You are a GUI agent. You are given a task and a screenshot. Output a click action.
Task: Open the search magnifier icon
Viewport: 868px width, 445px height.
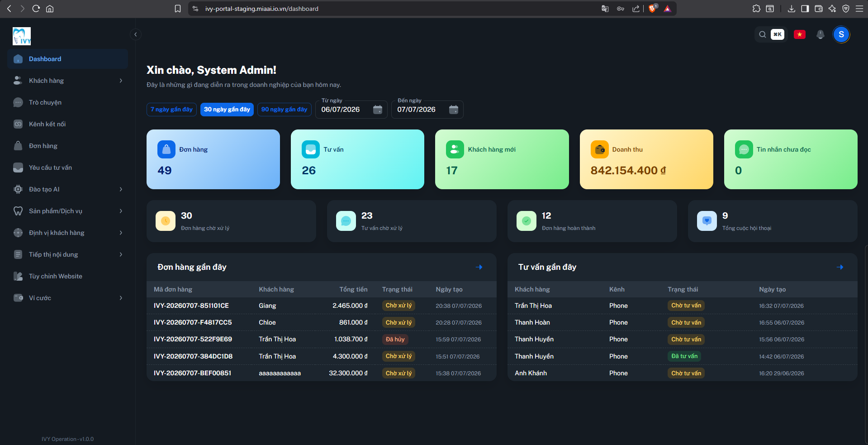coord(763,34)
